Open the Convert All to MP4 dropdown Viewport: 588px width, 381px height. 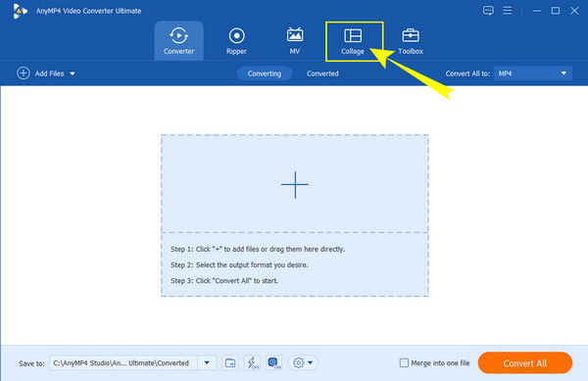533,73
